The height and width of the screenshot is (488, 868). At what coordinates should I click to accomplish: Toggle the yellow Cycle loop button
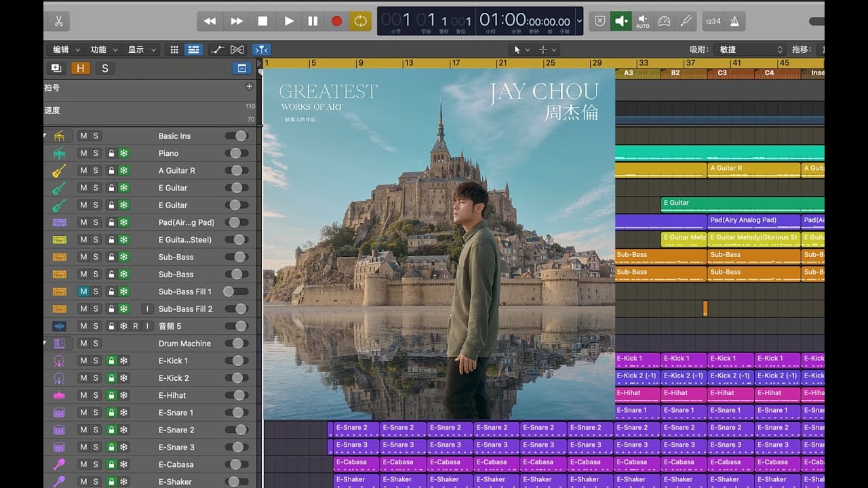(360, 21)
